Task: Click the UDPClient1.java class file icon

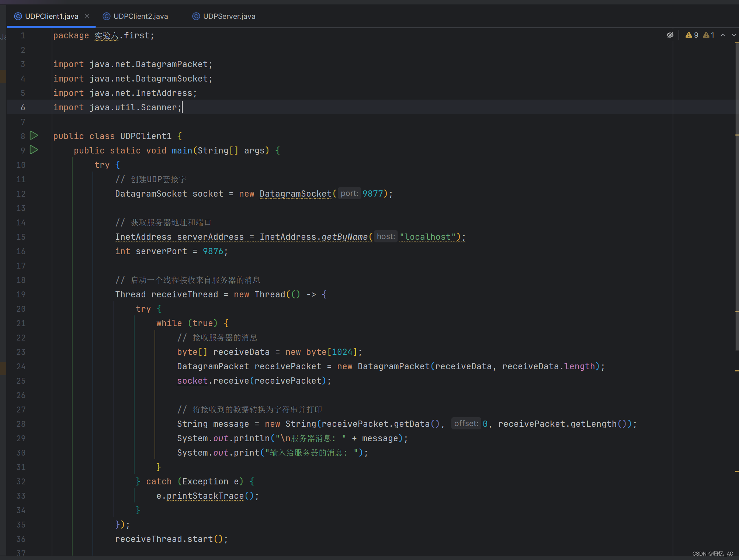Action: (x=18, y=16)
